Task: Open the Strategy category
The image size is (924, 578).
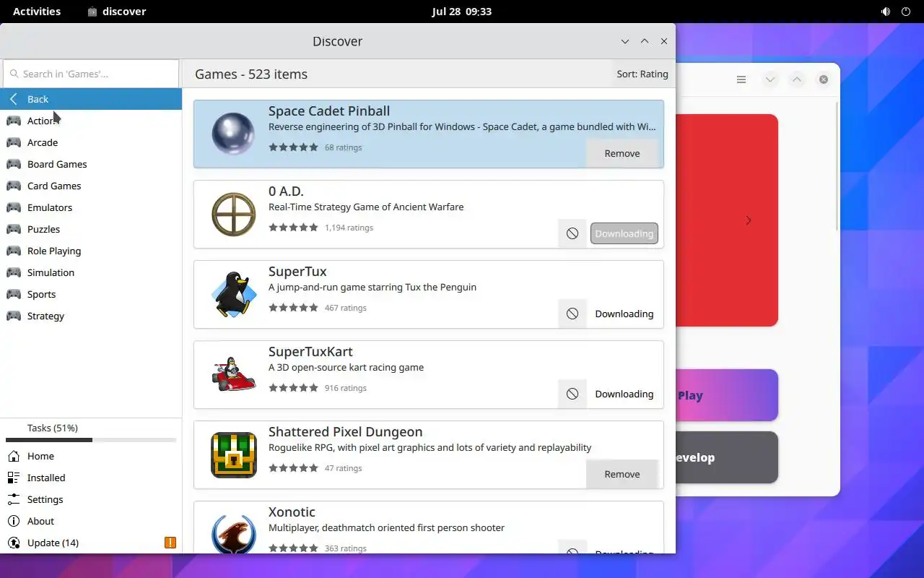Action: tap(91, 316)
